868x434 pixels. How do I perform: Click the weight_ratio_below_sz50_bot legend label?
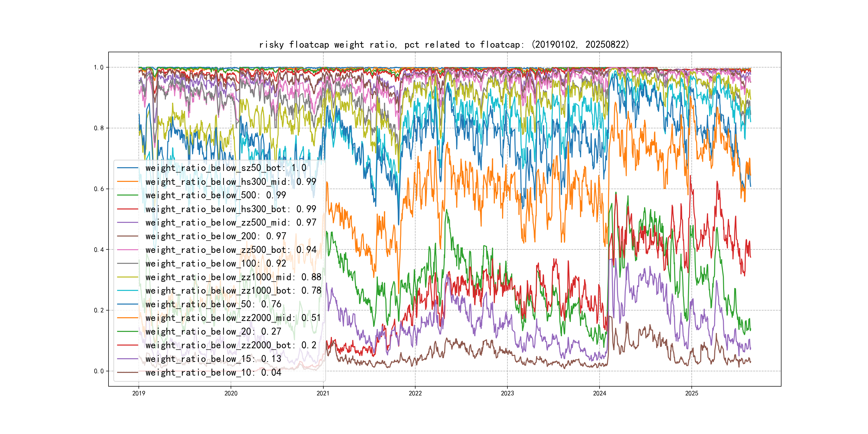tap(226, 168)
